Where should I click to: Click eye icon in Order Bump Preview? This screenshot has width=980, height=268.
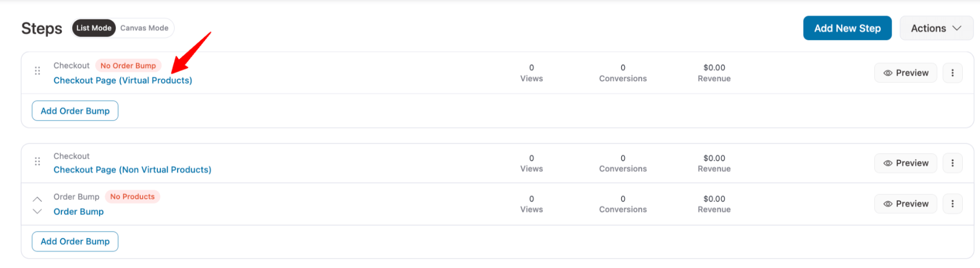887,204
